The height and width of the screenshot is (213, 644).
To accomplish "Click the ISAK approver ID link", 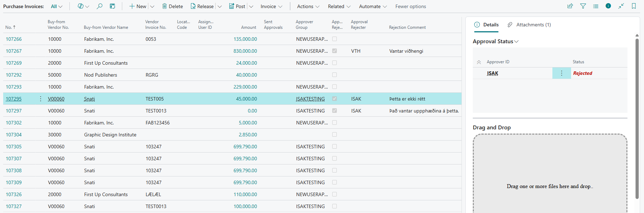I will [x=493, y=73].
